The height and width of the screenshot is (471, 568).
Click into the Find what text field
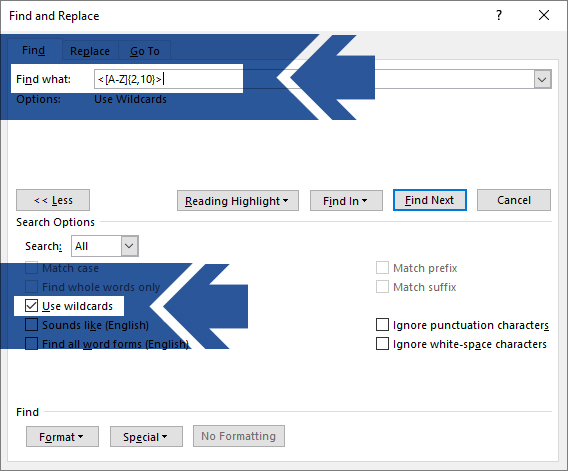pos(314,79)
